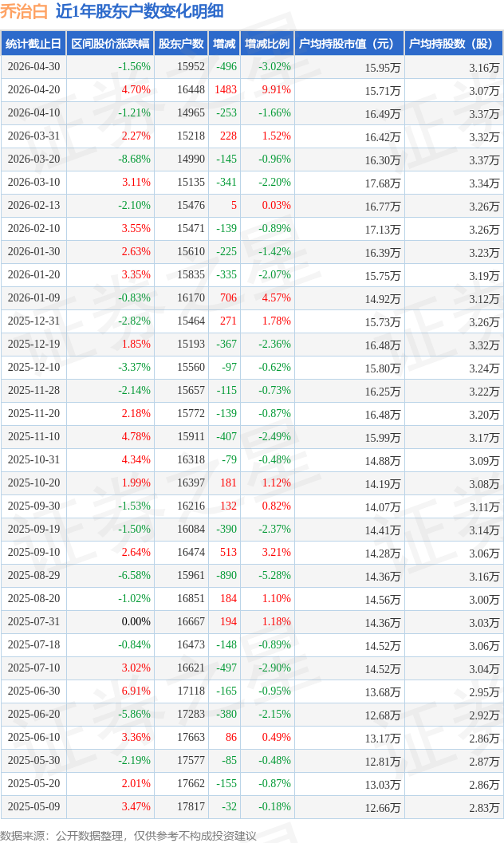Click the 数据来源 footer note
Image resolution: width=504 pixels, height=843 pixels.
pos(128,836)
